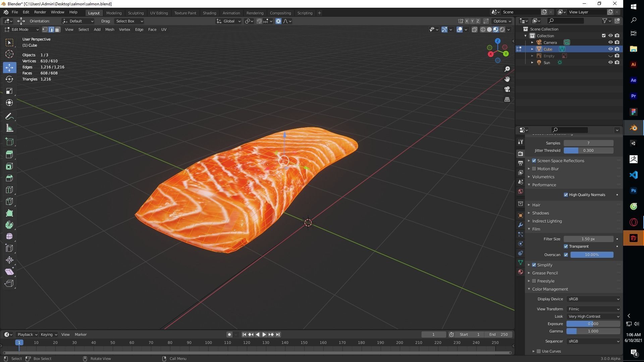Open viewport Options button
This screenshot has height=362, width=644.
(502, 21)
